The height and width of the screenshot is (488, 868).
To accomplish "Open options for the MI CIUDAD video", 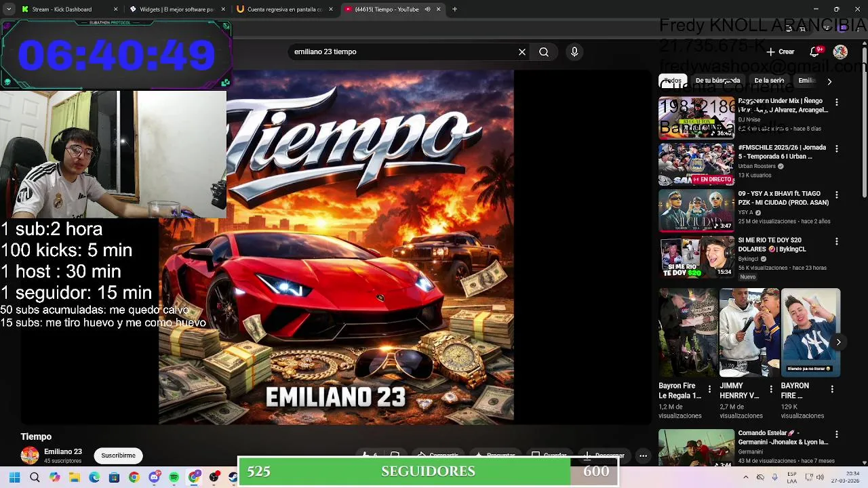I will point(837,195).
